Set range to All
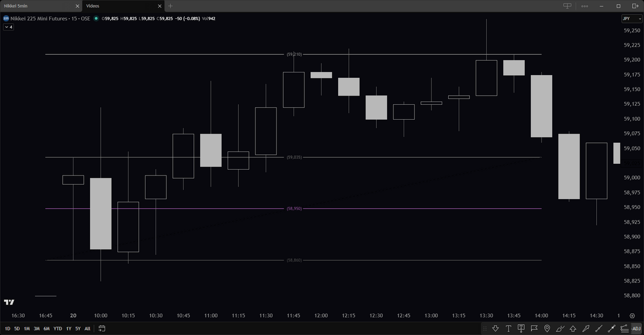 coord(87,329)
